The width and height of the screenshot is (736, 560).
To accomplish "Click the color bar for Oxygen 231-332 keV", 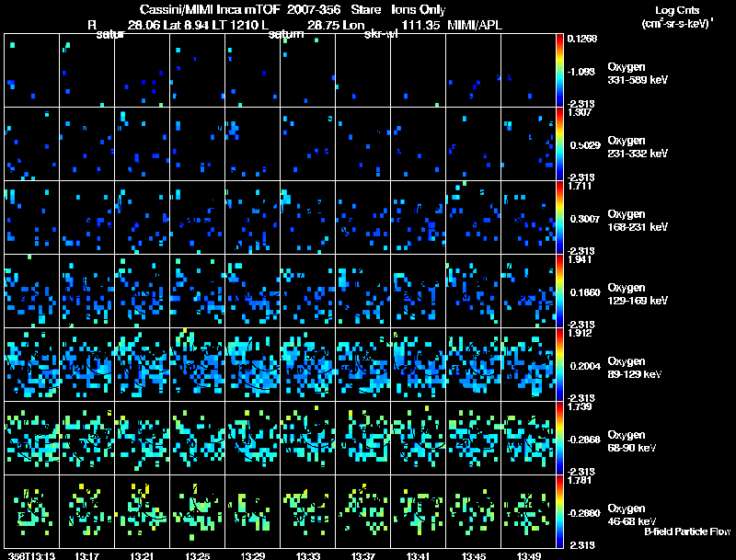I will [x=560, y=144].
